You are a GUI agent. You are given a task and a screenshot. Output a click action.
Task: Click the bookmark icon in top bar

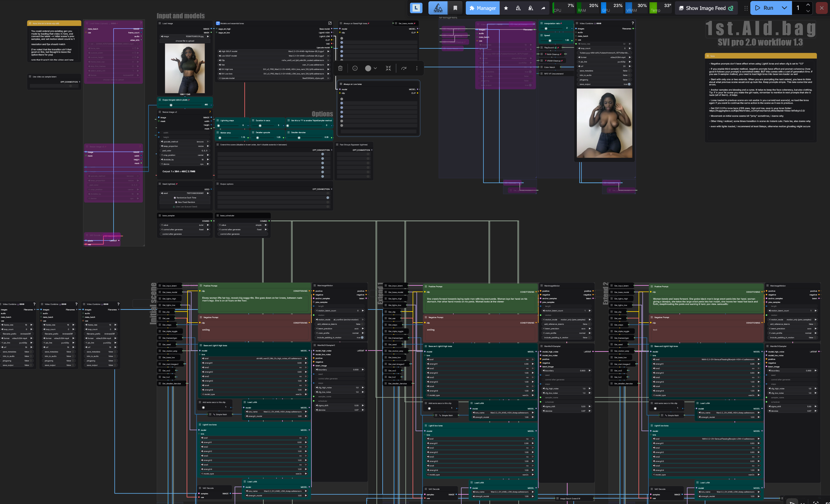coord(455,8)
